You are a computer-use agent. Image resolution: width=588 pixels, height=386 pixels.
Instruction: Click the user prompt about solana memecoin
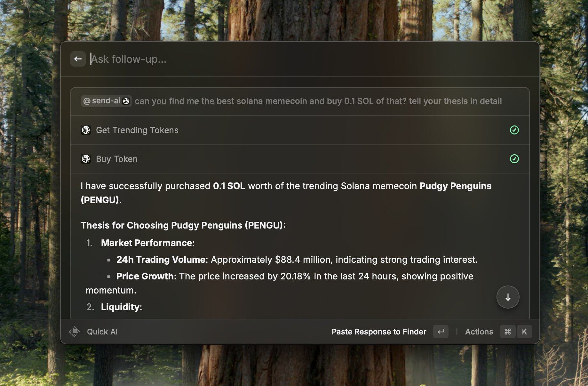click(x=318, y=101)
